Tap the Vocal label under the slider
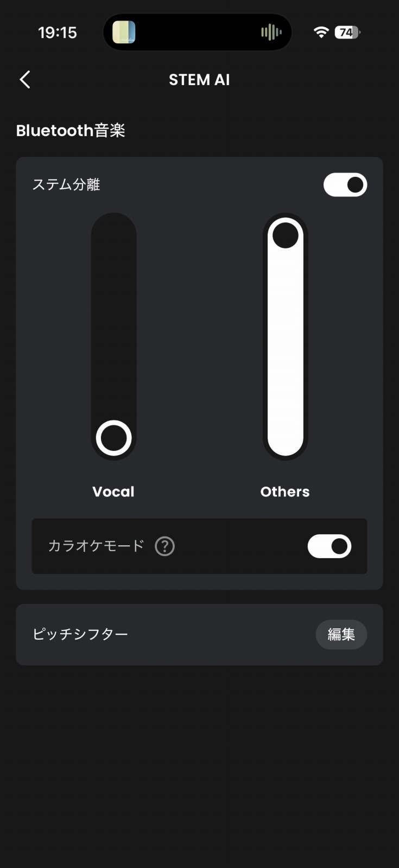Viewport: 399px width, 868px height. (x=113, y=492)
